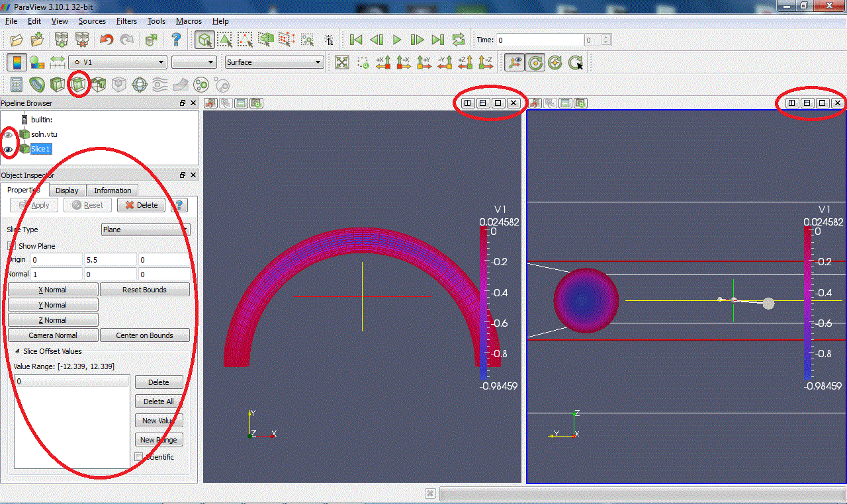Enable the Scientific checkbox
Screen dimensions: 847x504
(x=139, y=457)
